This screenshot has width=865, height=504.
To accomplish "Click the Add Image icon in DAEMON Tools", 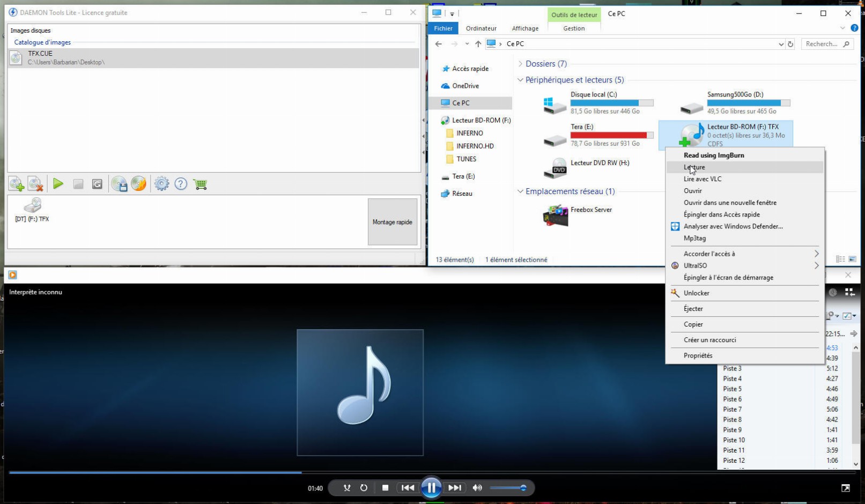I will [17, 184].
